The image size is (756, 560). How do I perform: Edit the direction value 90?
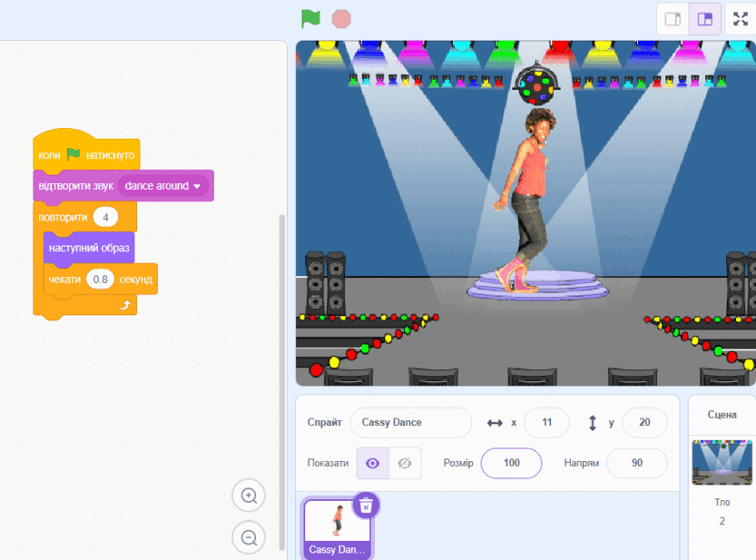tap(637, 463)
